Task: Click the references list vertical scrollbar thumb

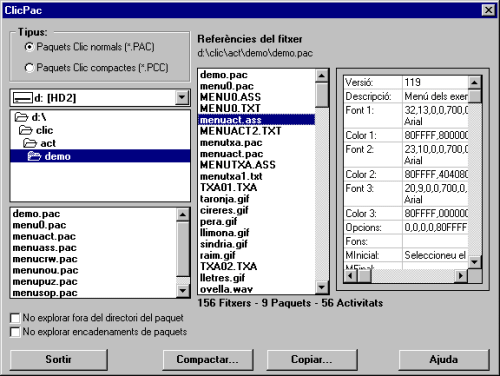Action: 322,95
